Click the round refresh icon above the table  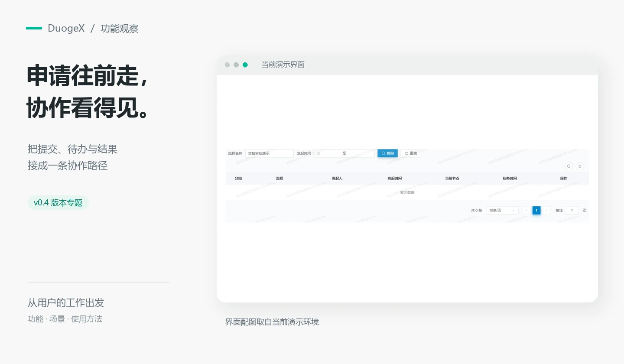pyautogui.click(x=580, y=166)
